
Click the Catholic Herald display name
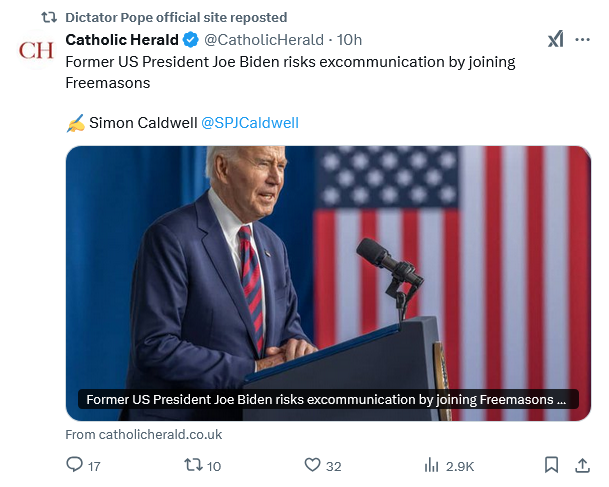[120, 40]
